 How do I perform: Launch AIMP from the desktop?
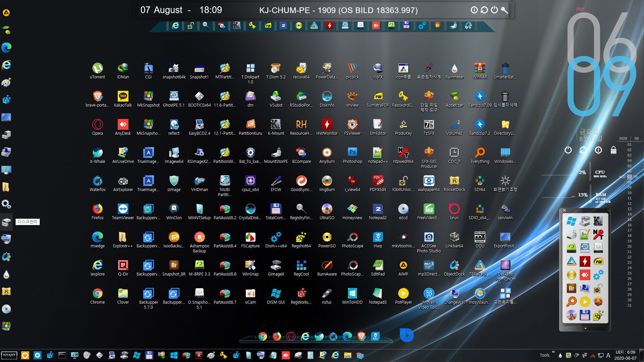click(x=403, y=268)
